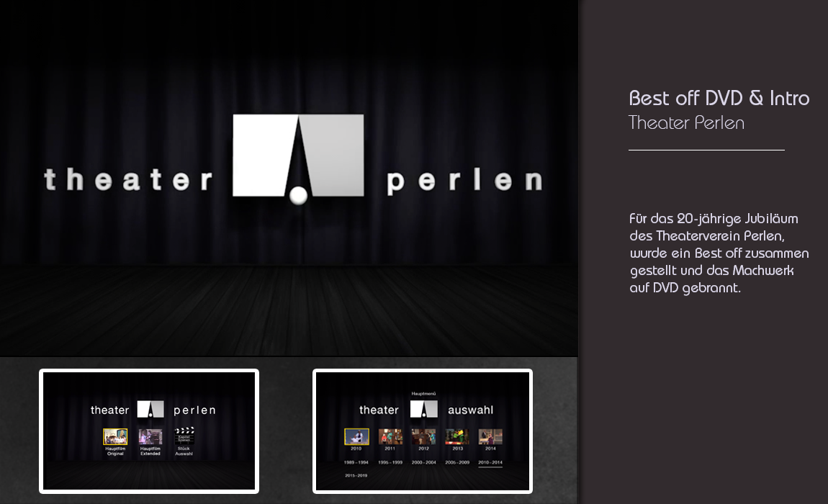Click the Stück Auswahl label
The height and width of the screenshot is (504, 828).
tap(184, 451)
